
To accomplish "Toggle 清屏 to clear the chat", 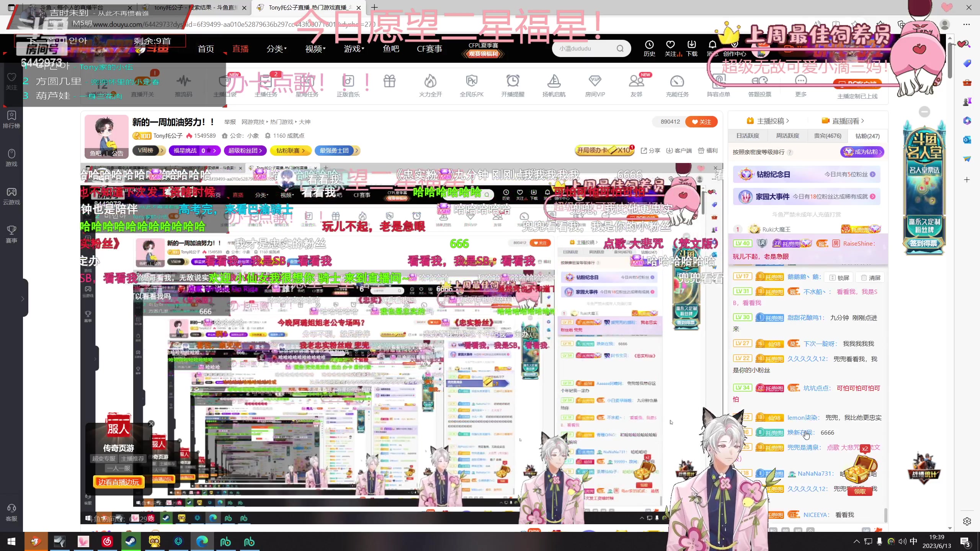I will (871, 278).
